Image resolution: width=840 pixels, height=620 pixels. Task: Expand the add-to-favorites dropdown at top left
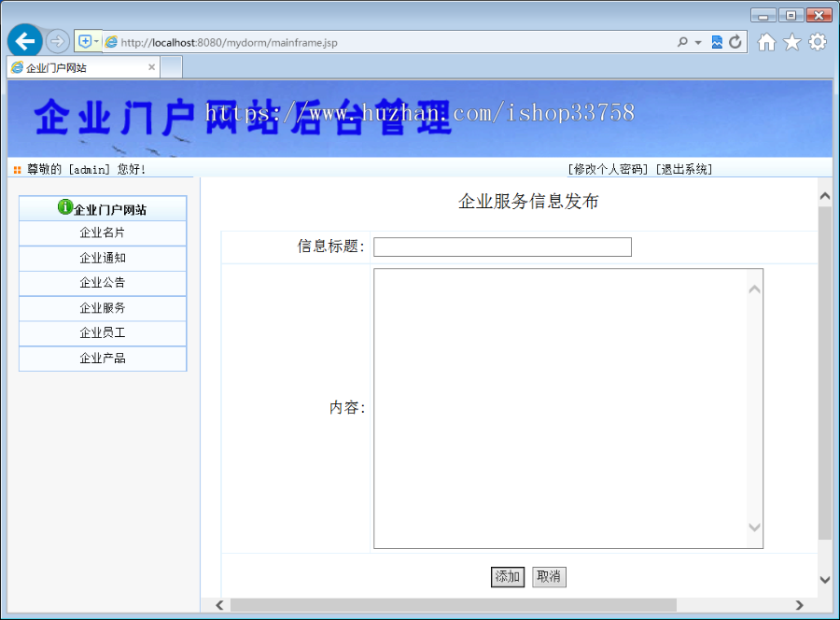(96, 41)
